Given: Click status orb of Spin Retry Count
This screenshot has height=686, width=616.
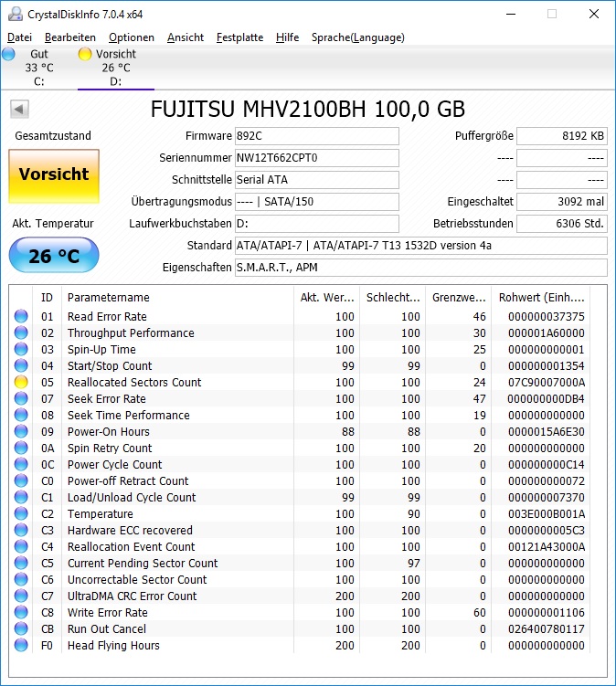Looking at the screenshot, I should click(x=21, y=448).
